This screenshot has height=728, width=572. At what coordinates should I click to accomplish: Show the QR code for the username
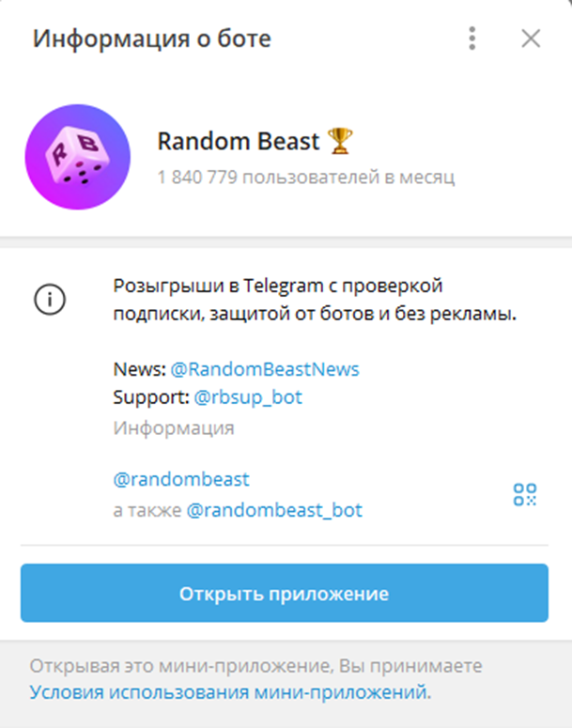click(525, 494)
